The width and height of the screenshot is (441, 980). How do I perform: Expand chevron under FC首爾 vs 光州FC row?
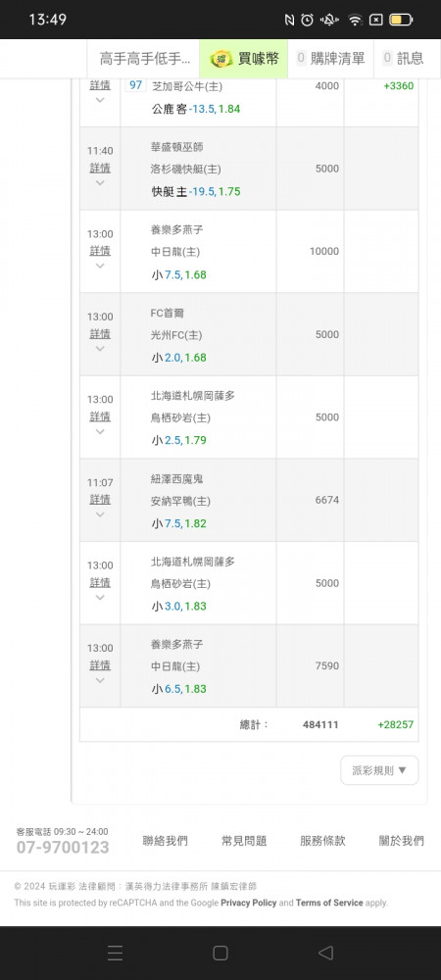(x=100, y=348)
